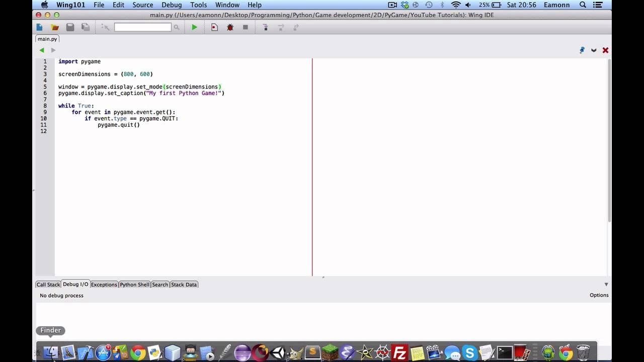Image resolution: width=644 pixels, height=362 pixels.
Task: Click line 1 'import pygame'
Action: (x=79, y=61)
